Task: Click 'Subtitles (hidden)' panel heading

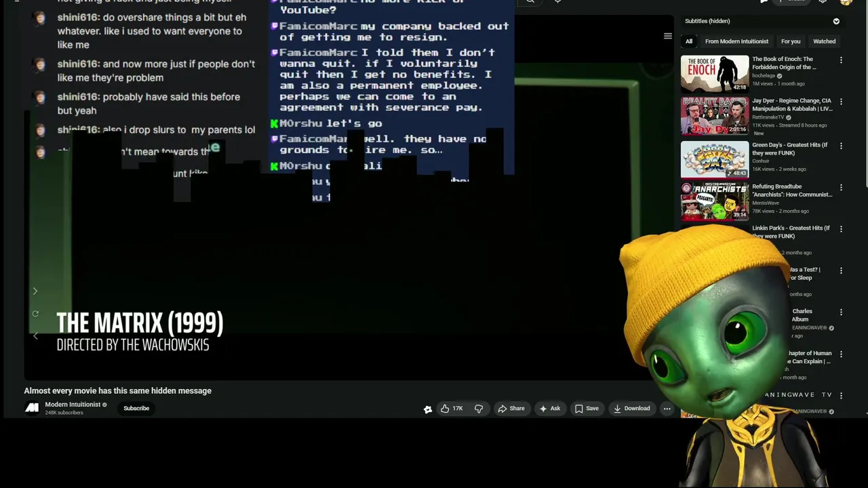Action: pyautogui.click(x=707, y=22)
